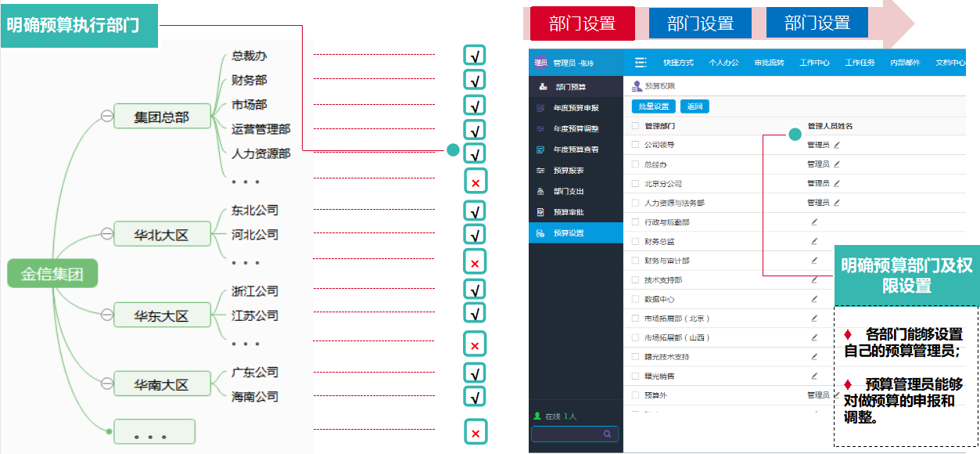This screenshot has height=454, width=980.
Task: Click the search magnifier icon in sidebar
Action: pyautogui.click(x=607, y=434)
